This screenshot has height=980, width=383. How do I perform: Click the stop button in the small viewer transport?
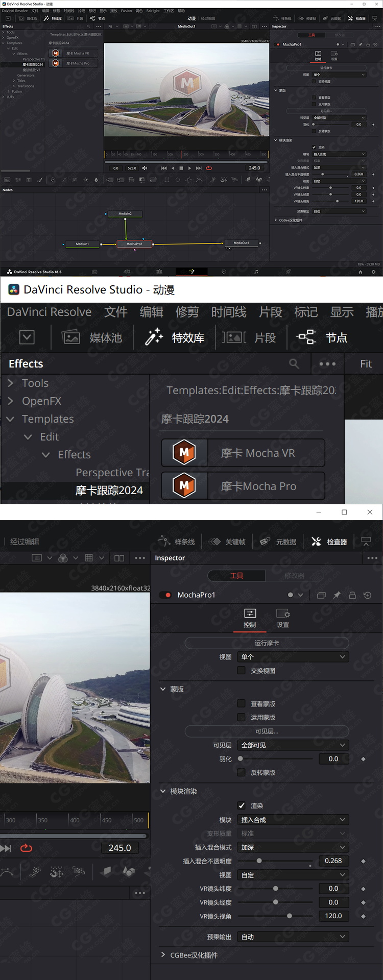(x=181, y=168)
